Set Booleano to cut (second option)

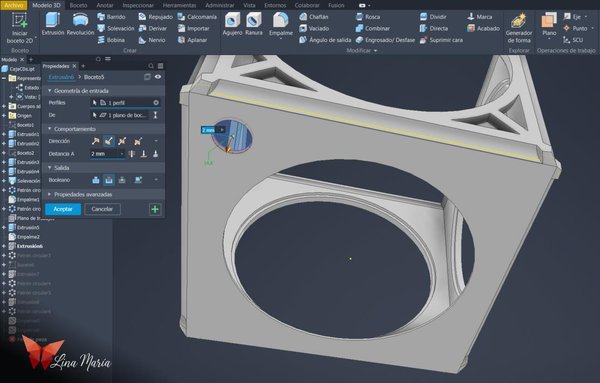pyautogui.click(x=109, y=180)
